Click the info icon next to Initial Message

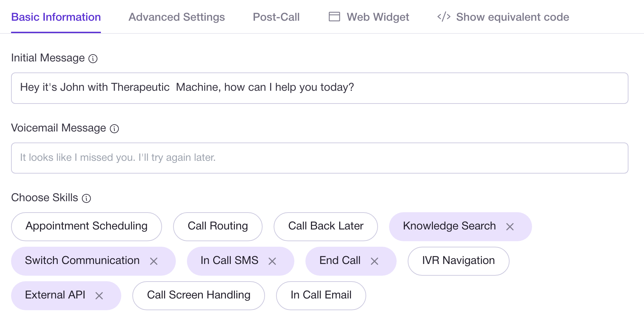93,58
